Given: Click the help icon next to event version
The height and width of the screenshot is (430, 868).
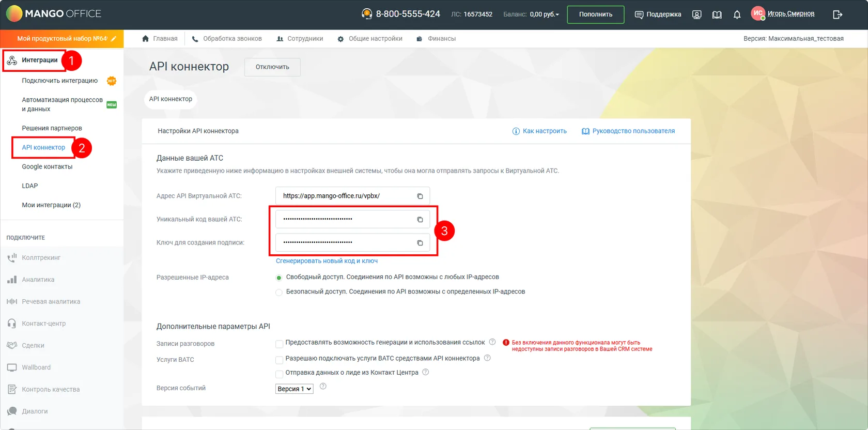Looking at the screenshot, I should (323, 386).
